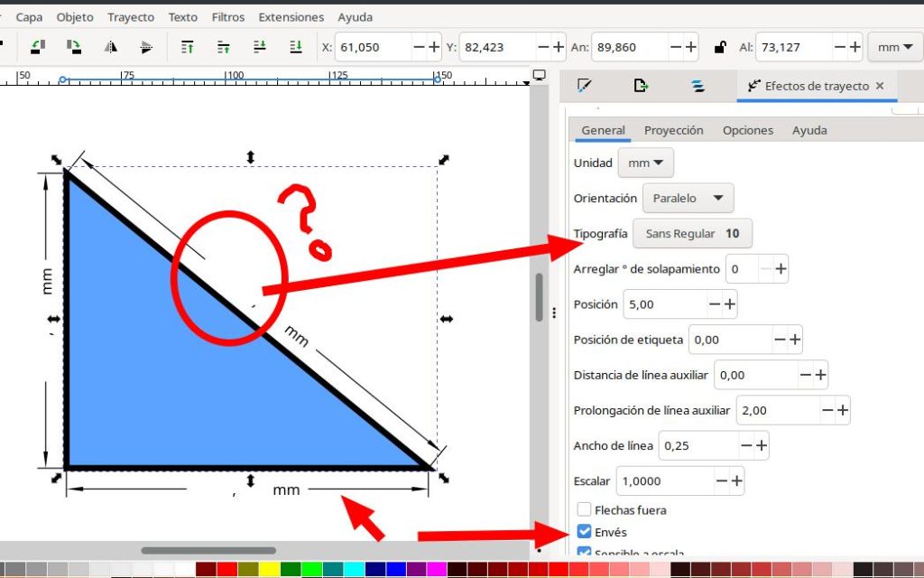This screenshot has height=578, width=924.
Task: Pick the pure red palette swatch
Action: (226, 570)
